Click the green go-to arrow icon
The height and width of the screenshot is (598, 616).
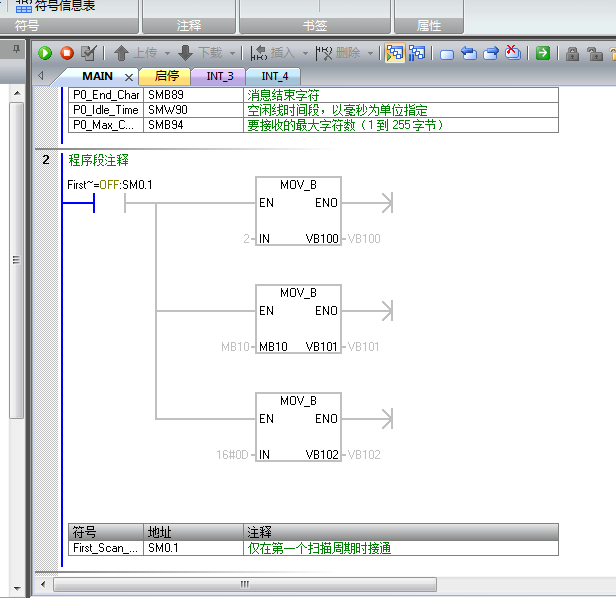[542, 53]
